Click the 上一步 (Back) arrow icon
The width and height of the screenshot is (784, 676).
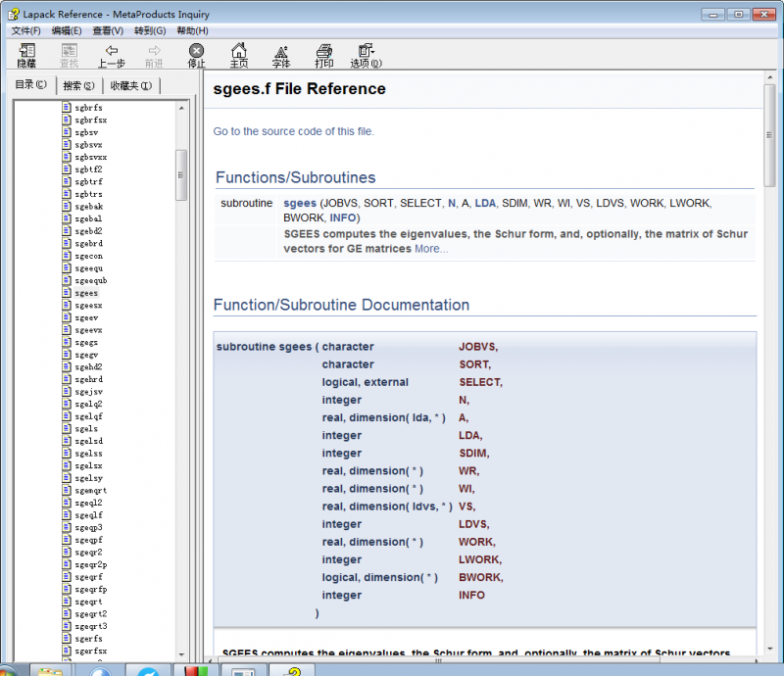(112, 51)
